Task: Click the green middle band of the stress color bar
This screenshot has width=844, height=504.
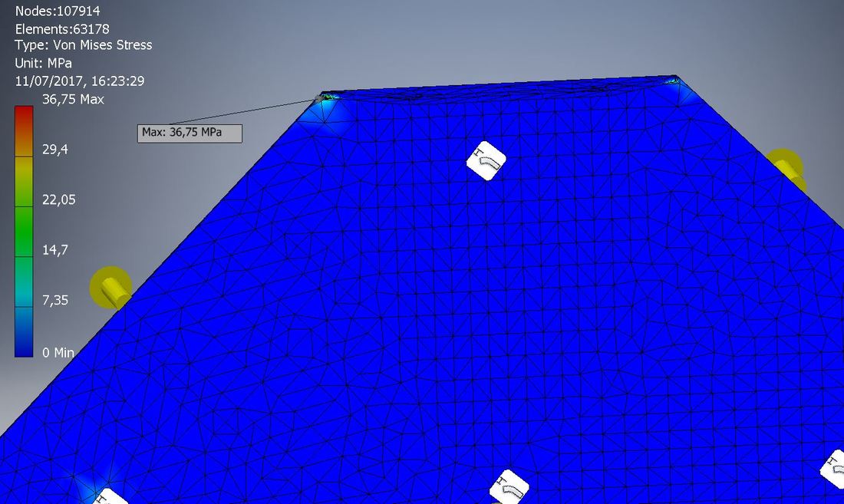Action: click(24, 232)
